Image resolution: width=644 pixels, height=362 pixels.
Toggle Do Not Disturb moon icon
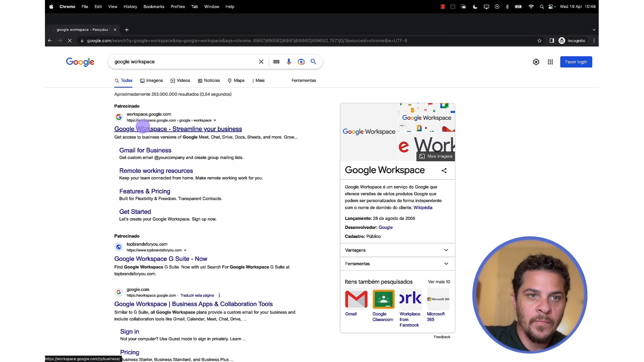(475, 6)
